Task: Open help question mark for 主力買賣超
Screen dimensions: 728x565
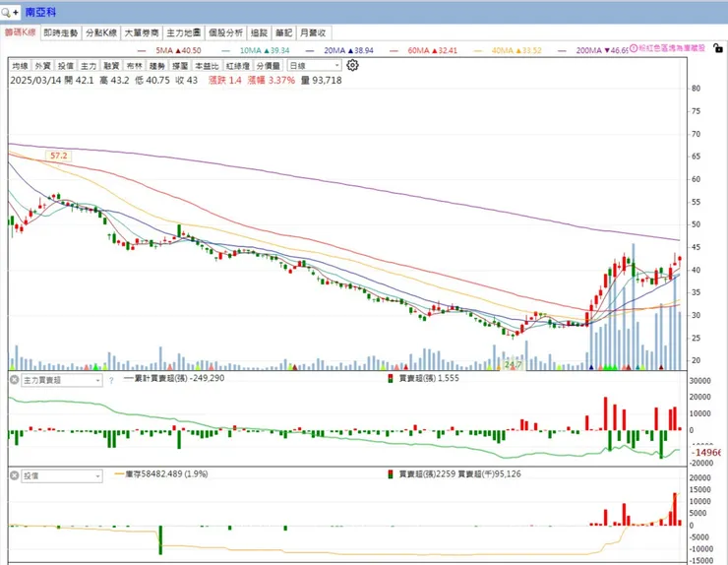Action: [x=111, y=381]
